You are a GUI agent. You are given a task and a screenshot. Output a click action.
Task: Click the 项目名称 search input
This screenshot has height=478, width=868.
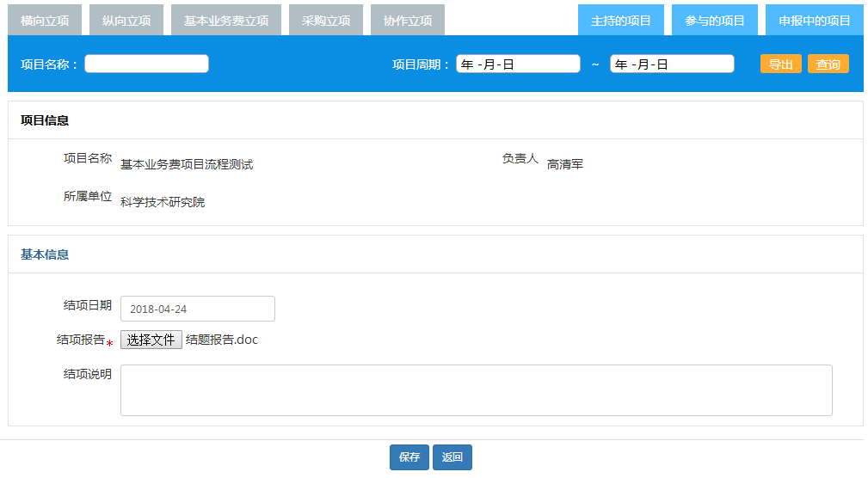click(x=146, y=64)
